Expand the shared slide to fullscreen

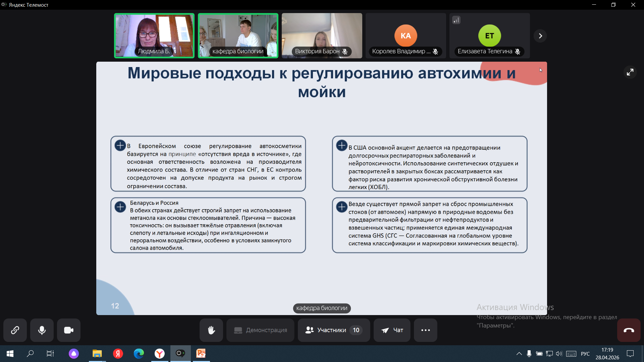pyautogui.click(x=630, y=72)
